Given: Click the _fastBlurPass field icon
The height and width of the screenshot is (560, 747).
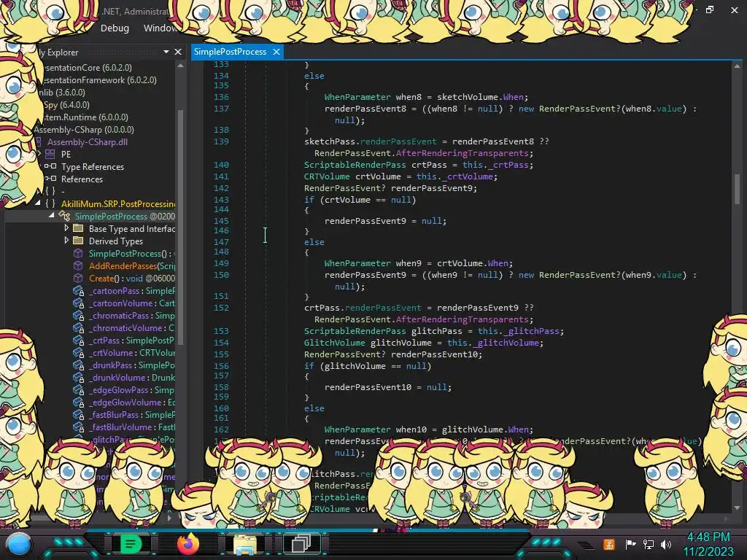Looking at the screenshot, I should (79, 414).
